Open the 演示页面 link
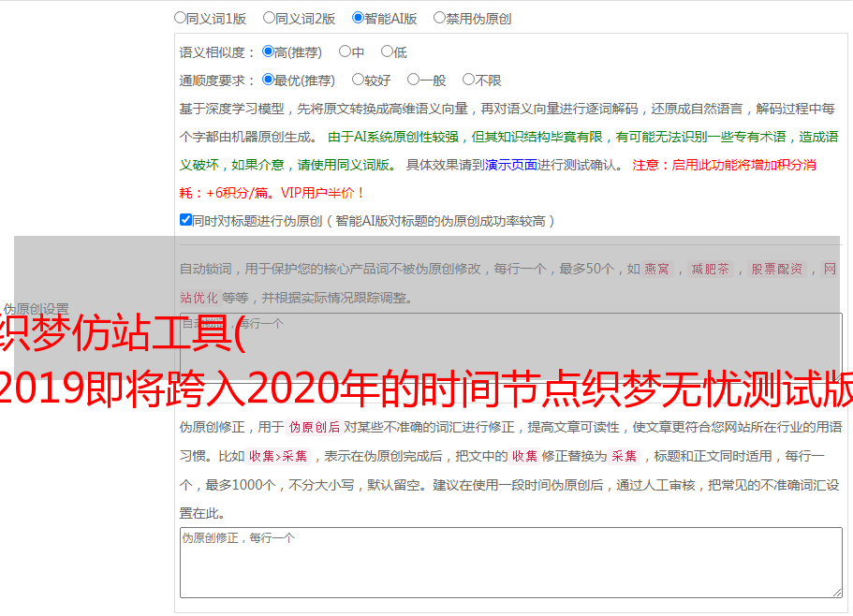Viewport: 853px width, 616px height. click(511, 165)
